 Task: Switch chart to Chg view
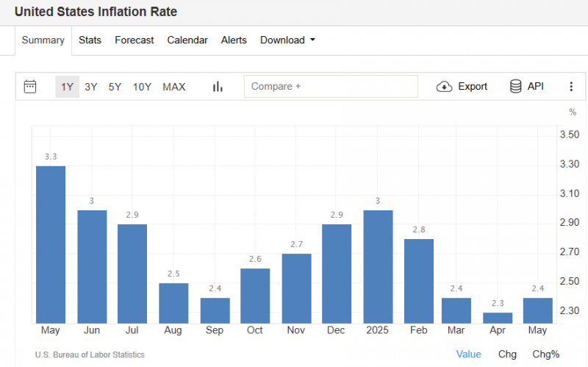(507, 354)
